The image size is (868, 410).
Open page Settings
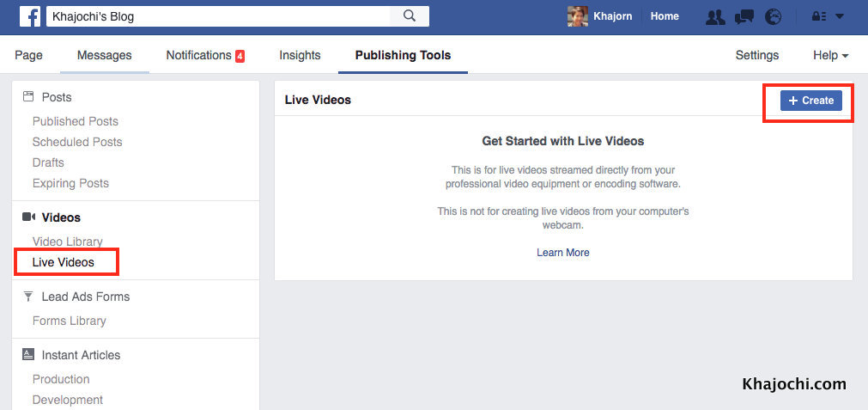coord(756,55)
